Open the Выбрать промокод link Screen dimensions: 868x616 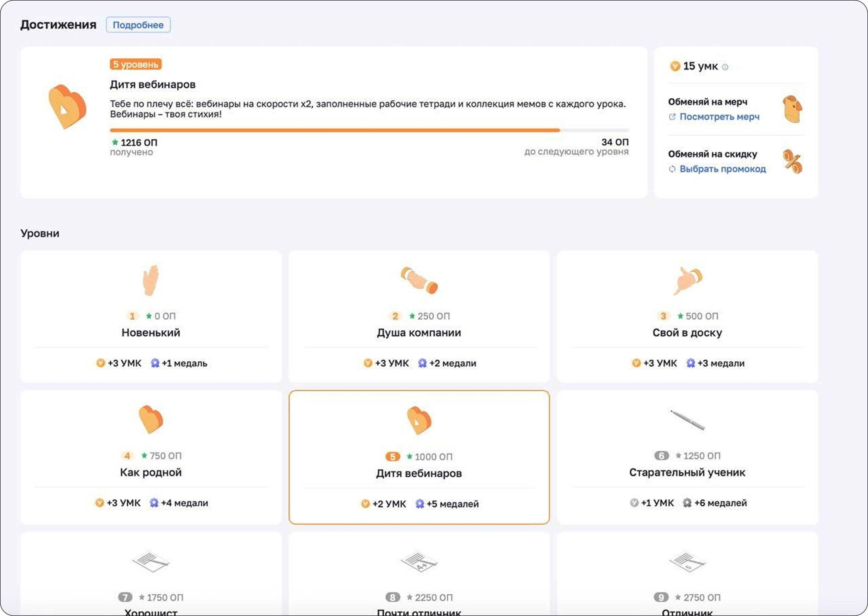point(722,169)
